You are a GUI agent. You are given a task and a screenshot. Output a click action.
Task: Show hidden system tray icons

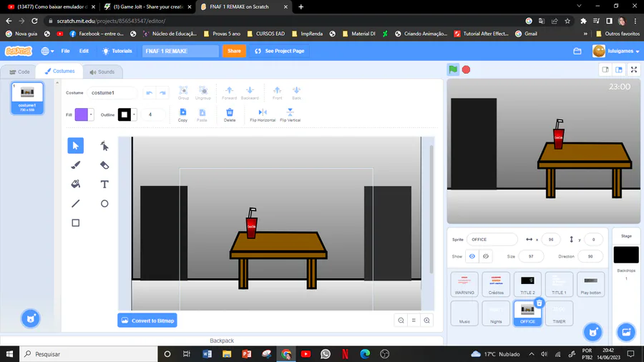tap(532, 354)
